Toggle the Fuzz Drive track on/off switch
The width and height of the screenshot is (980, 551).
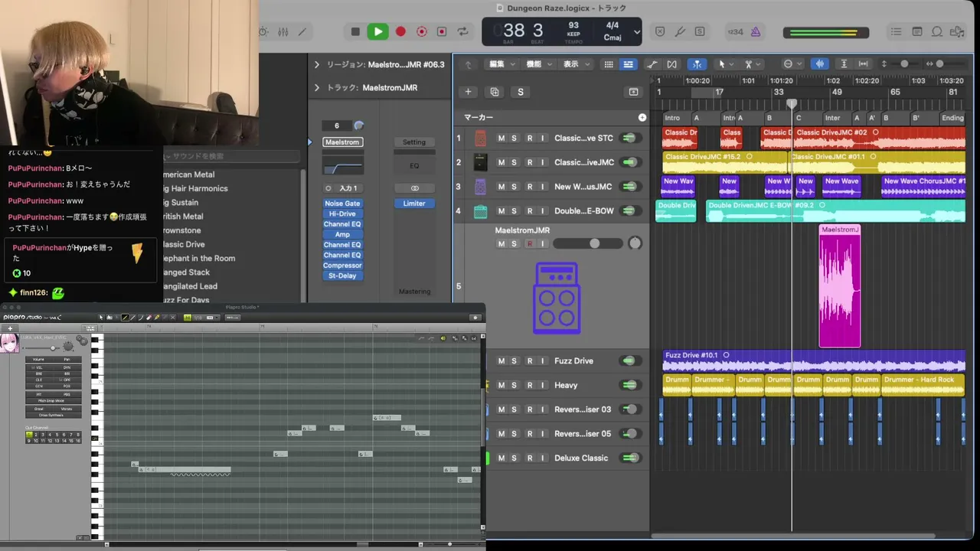pos(629,361)
